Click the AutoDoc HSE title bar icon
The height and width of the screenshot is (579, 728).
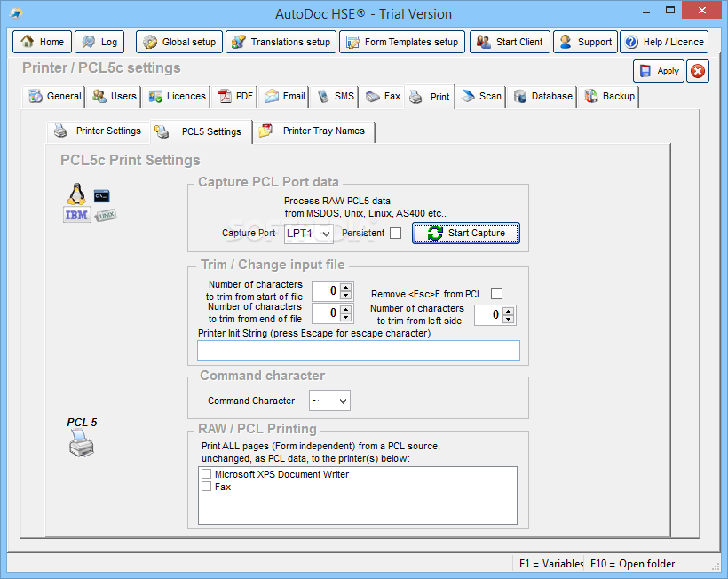tap(16, 13)
